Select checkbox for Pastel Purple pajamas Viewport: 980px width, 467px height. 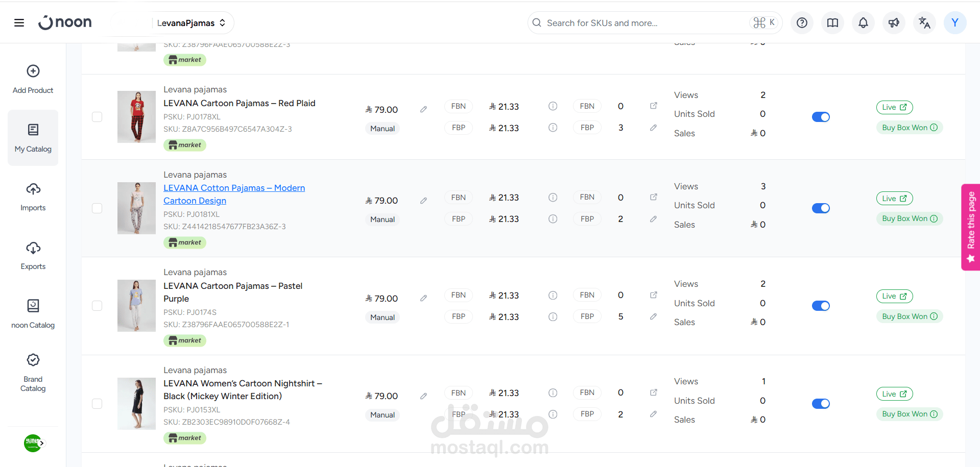pos(97,306)
